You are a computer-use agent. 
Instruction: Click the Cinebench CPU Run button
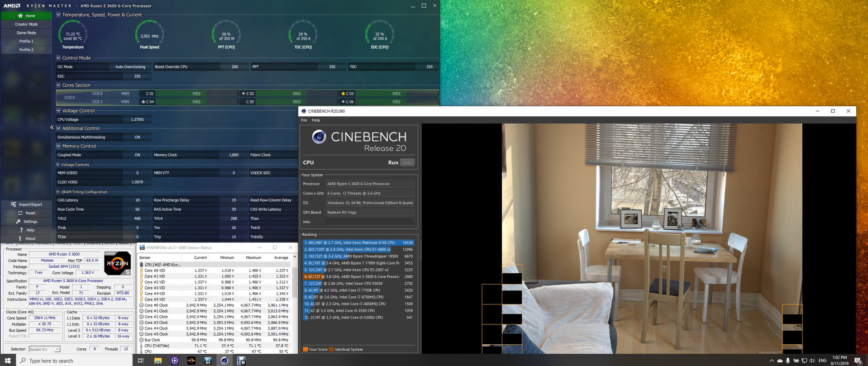click(407, 163)
